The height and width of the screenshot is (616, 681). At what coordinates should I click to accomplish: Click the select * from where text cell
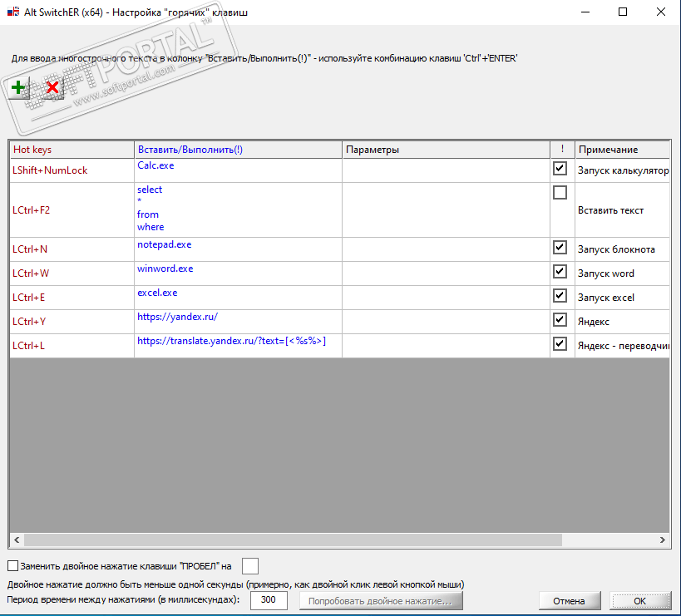238,210
